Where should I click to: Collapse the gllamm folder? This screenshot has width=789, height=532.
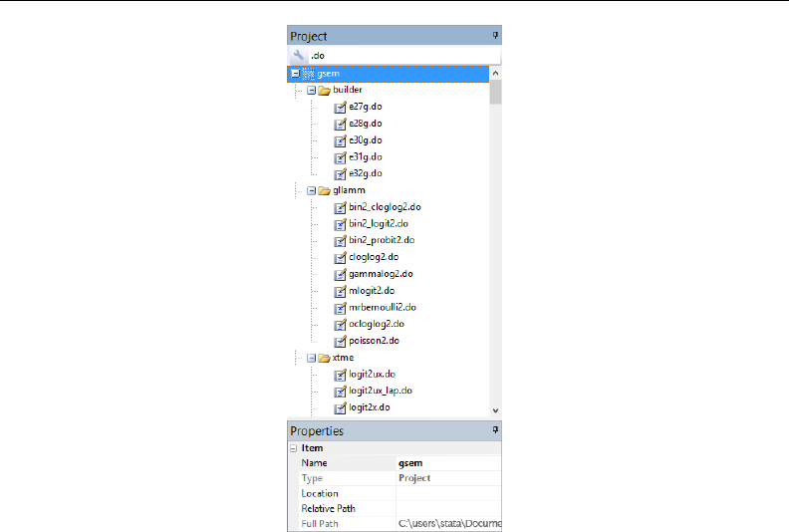[312, 190]
